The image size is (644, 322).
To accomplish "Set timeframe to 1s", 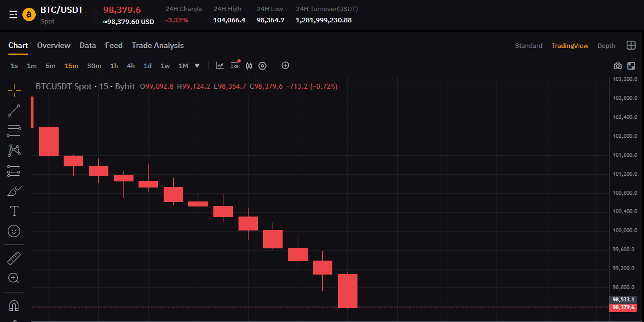I will pyautogui.click(x=14, y=66).
